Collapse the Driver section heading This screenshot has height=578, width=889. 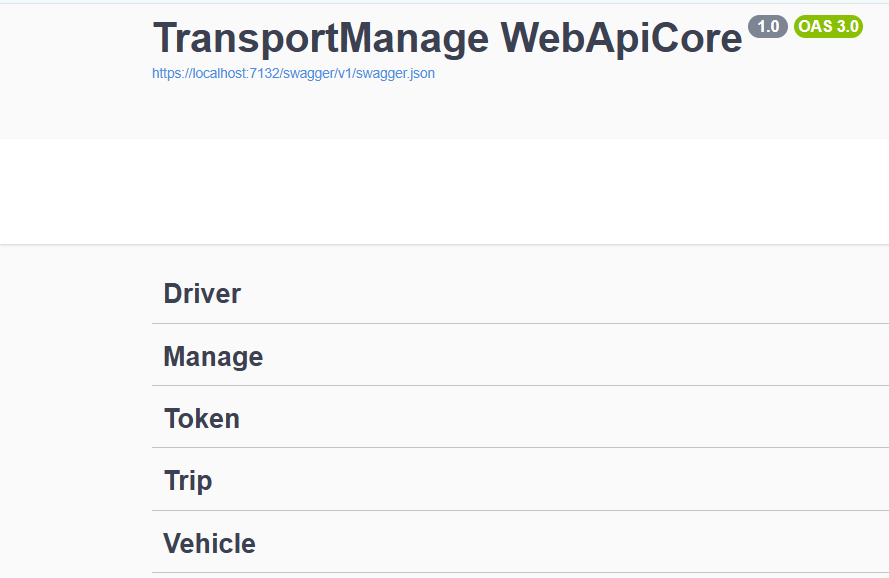click(201, 293)
